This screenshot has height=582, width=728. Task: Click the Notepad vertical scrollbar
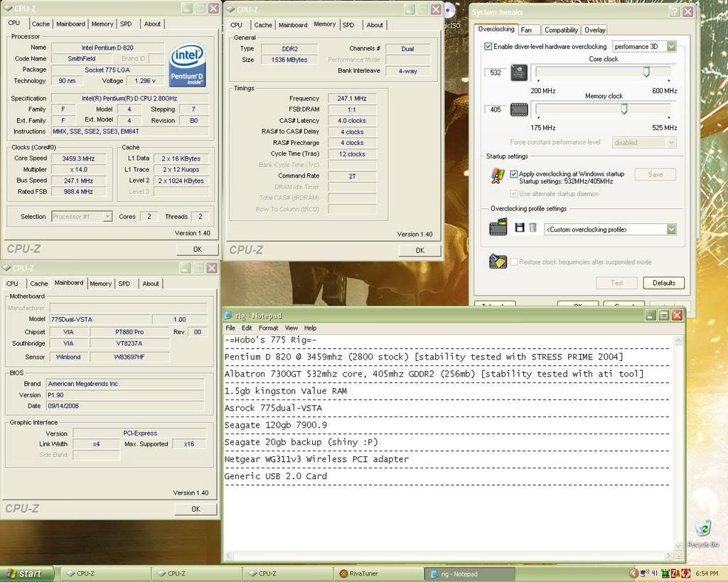678,443
